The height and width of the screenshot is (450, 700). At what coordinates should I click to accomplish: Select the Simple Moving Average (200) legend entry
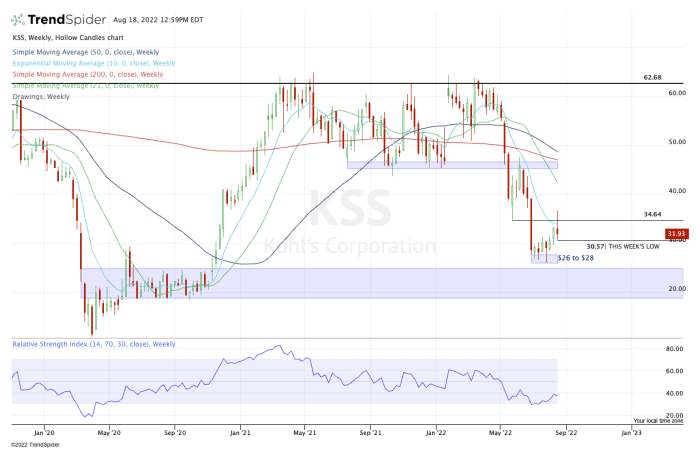tap(88, 75)
